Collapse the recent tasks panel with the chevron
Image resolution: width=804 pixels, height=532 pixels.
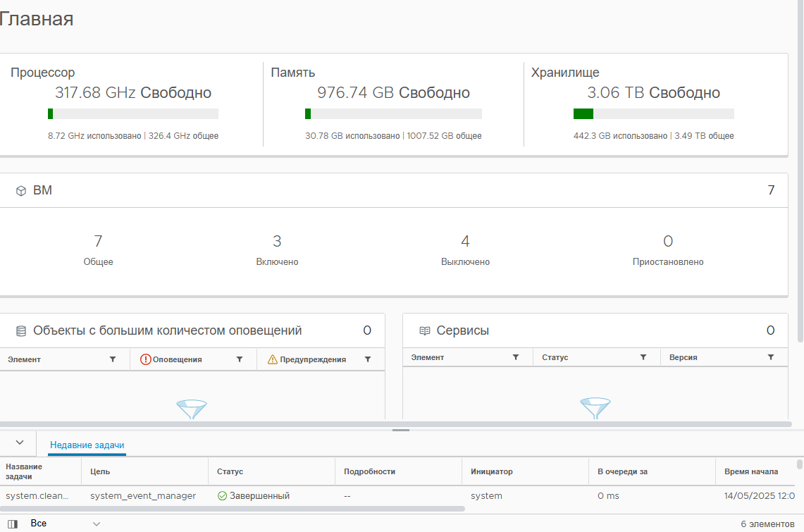click(x=20, y=443)
